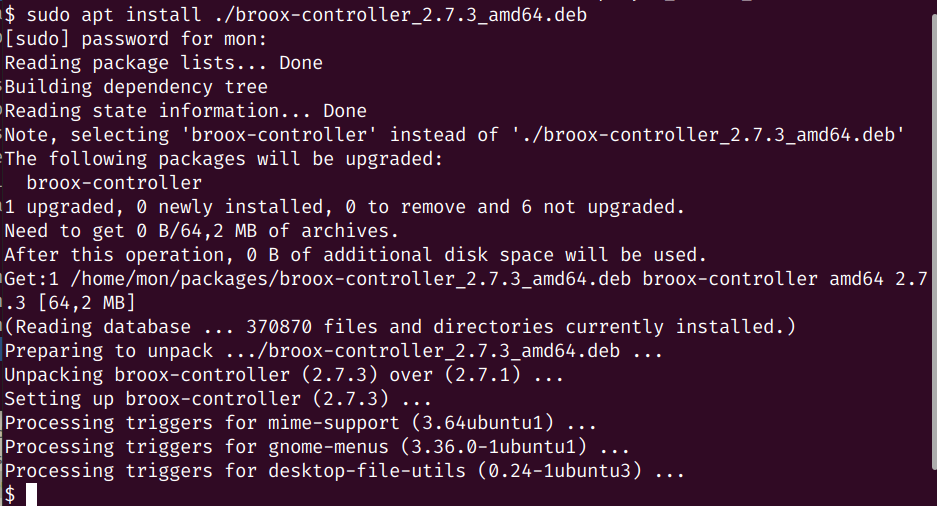Screen dimensions: 937x506
Task: Click the 'After this operation' disk space line
Action: click(356, 255)
